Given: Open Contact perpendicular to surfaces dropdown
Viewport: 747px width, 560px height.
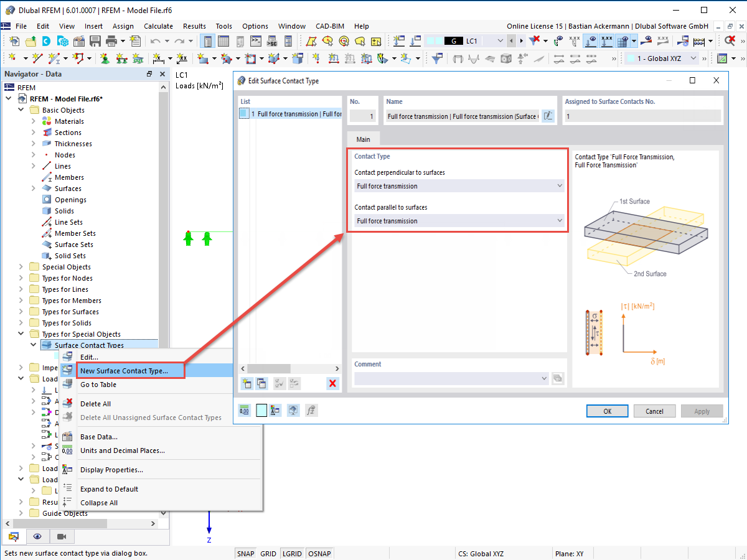Looking at the screenshot, I should point(459,185).
